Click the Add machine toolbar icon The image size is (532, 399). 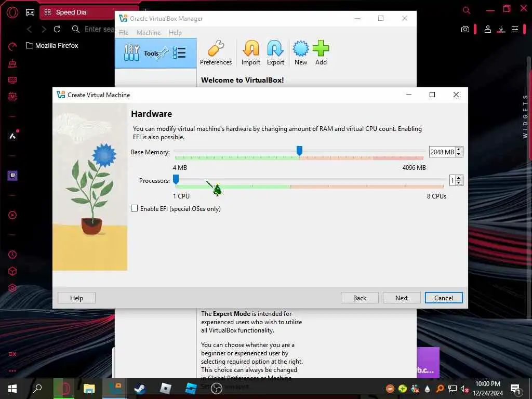321,53
